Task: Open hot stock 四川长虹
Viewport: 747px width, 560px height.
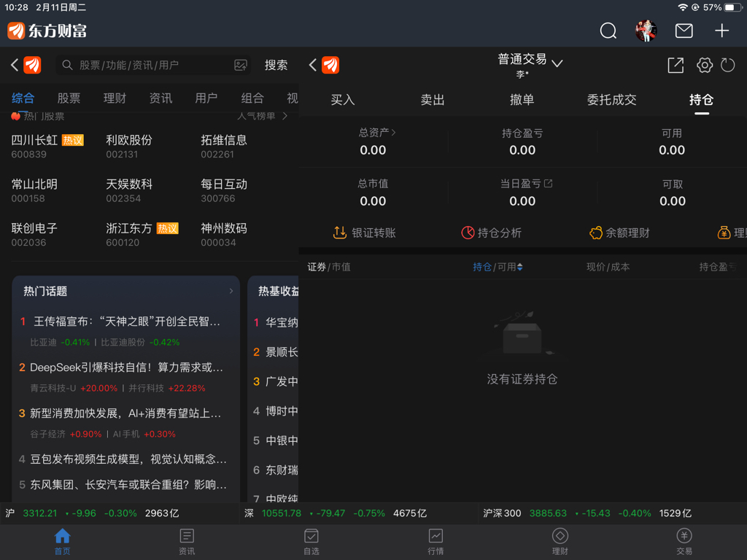Action: coord(47,147)
